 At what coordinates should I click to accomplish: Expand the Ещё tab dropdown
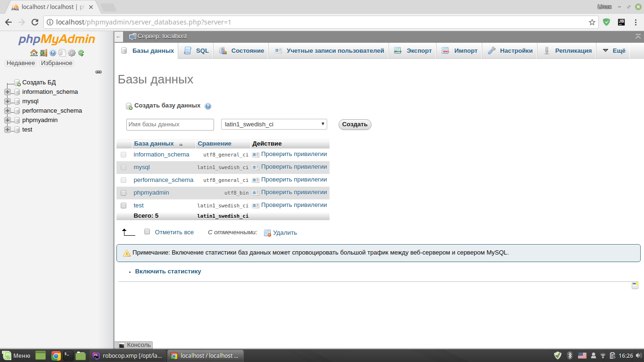click(x=613, y=51)
